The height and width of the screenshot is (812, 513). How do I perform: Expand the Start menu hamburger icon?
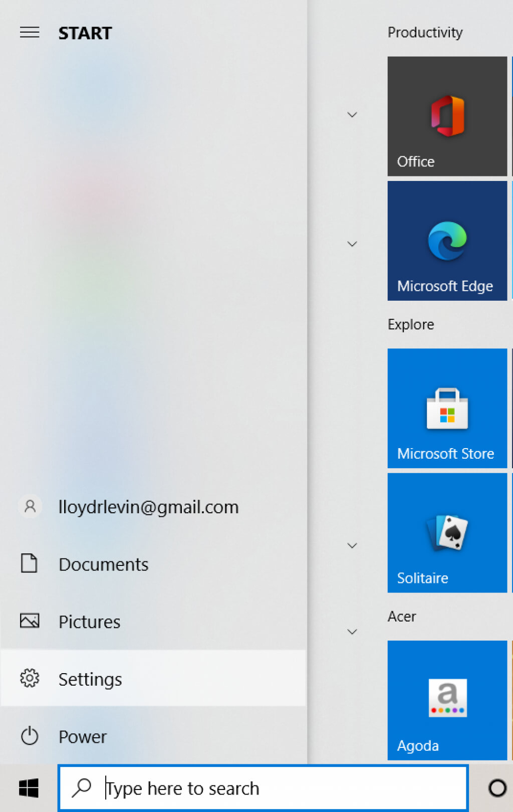click(30, 33)
